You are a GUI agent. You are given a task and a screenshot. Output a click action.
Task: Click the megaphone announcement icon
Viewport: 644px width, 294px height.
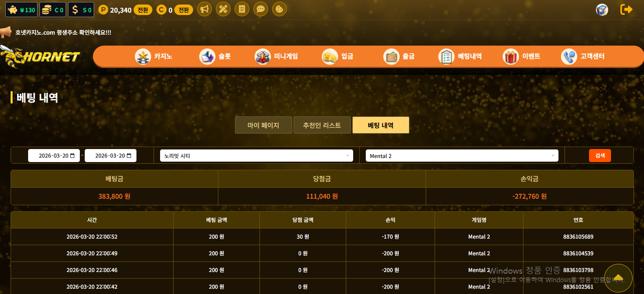[204, 9]
